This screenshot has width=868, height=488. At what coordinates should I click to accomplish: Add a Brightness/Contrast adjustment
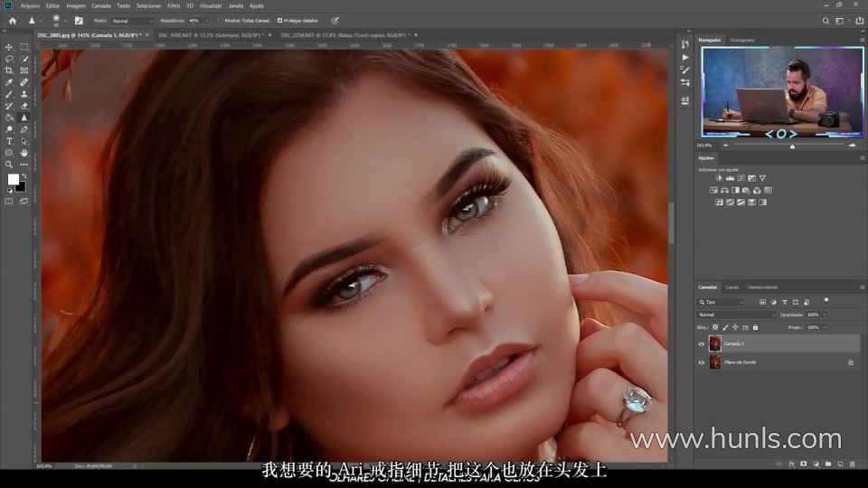tap(719, 178)
